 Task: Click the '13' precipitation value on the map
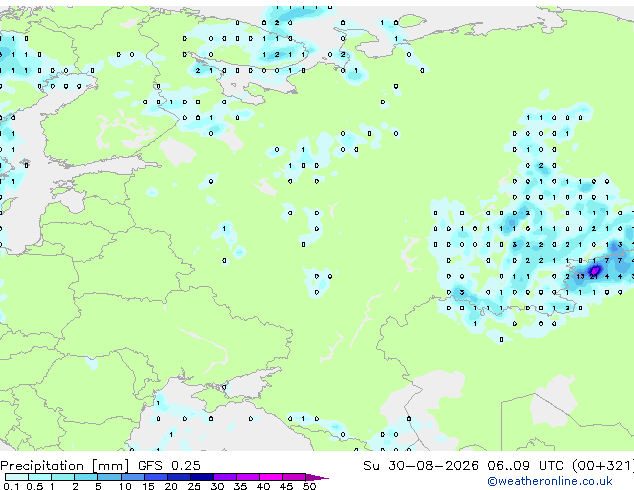580,277
